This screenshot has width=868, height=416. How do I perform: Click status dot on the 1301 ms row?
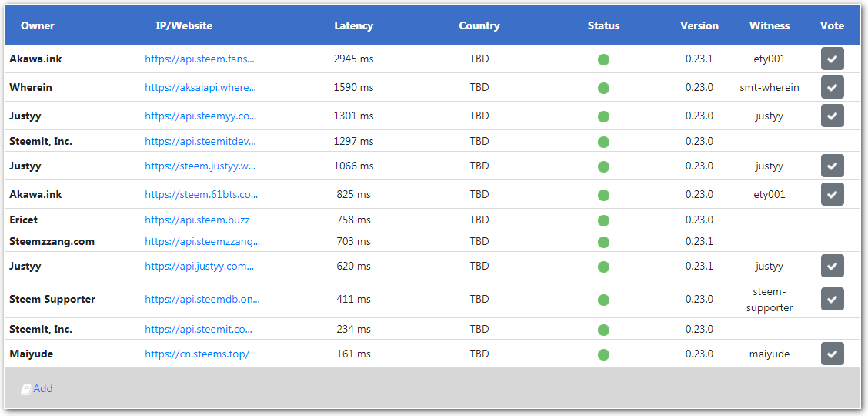pyautogui.click(x=603, y=116)
